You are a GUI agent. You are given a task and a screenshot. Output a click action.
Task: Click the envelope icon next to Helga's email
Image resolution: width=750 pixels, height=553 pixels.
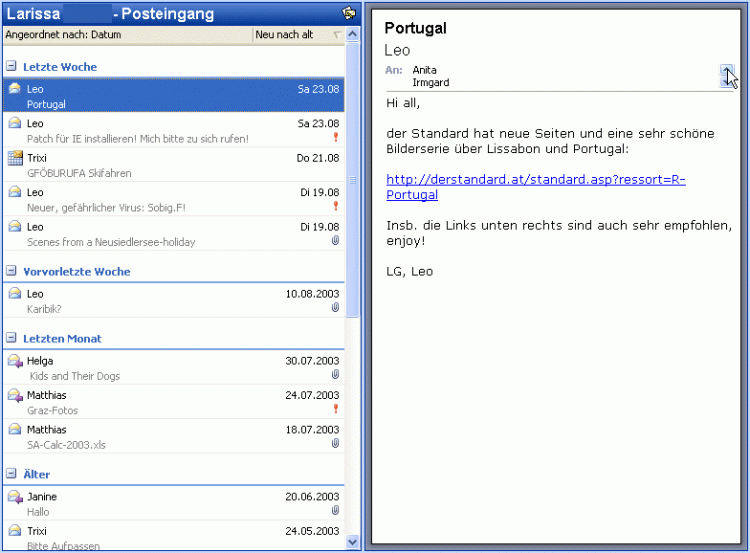14,361
